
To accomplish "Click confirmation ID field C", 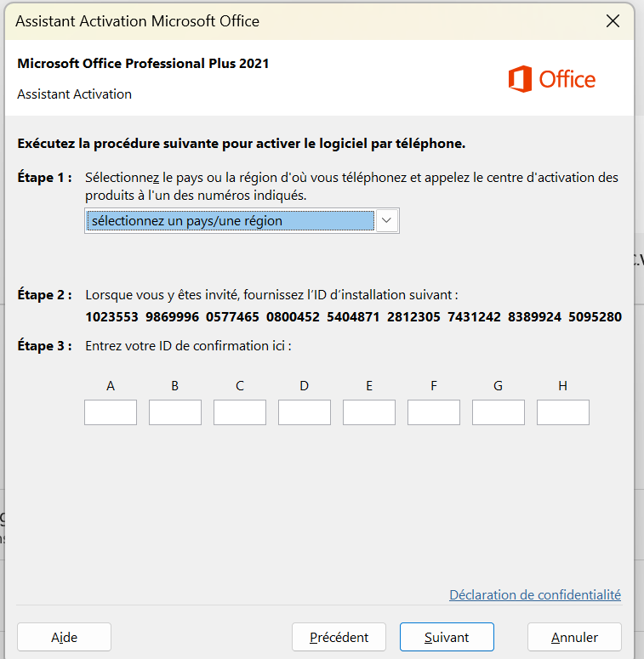I will click(240, 412).
